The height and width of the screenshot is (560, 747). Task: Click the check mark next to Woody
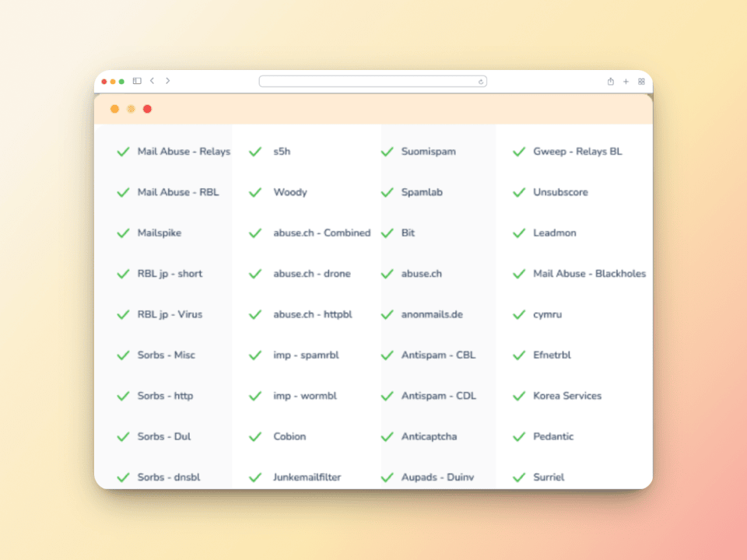pyautogui.click(x=255, y=192)
